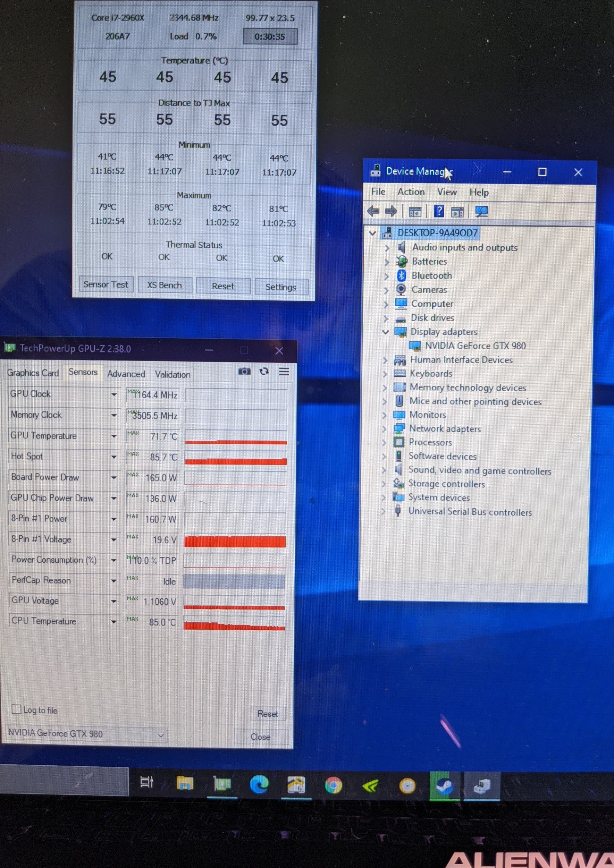
Task: Click the 8-Pin #1 Power dropdown
Action: (x=113, y=519)
